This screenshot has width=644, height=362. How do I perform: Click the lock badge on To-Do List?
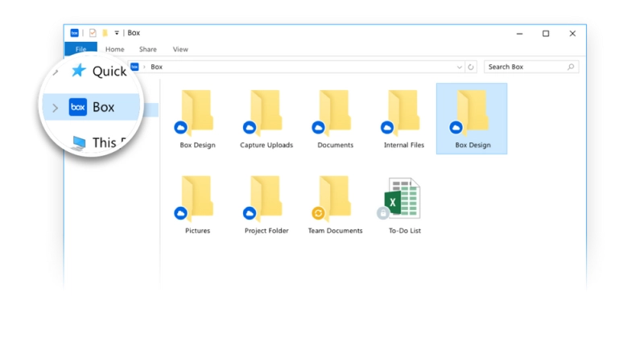[x=383, y=213]
